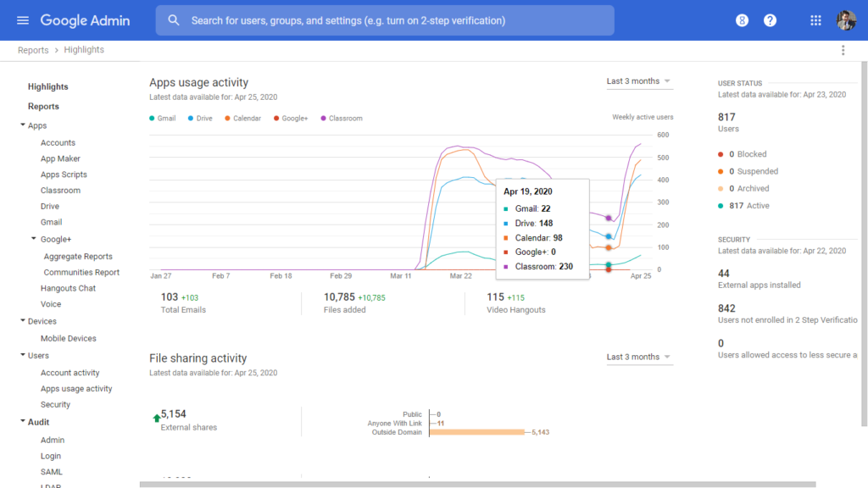Screen dimensions: 868x488
Task: Click the Outside Domain orange bar
Action: (476, 432)
